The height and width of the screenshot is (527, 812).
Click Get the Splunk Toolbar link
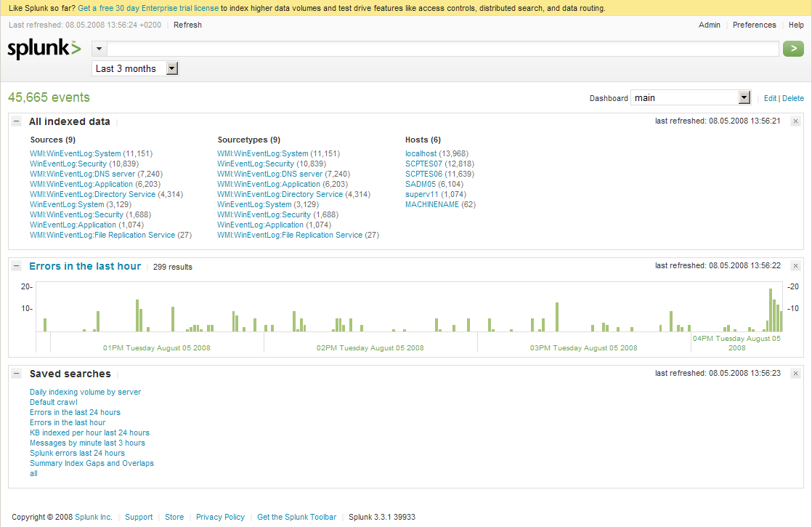coord(297,517)
